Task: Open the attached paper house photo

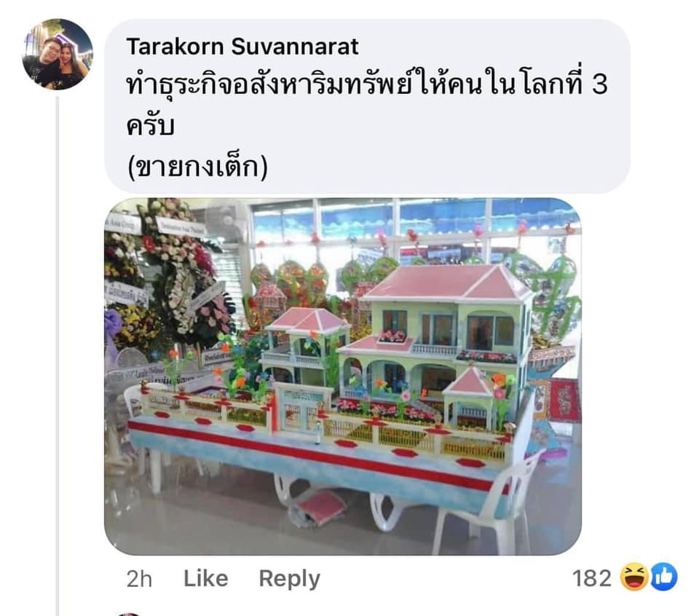Action: [x=342, y=376]
